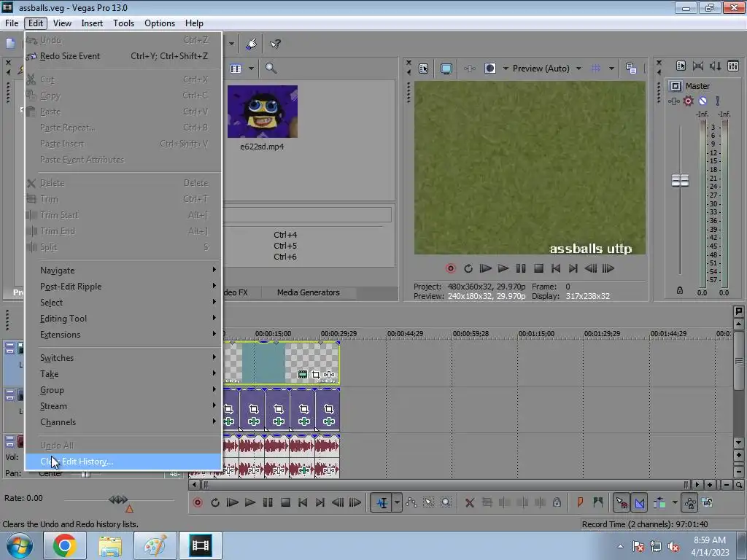Insert a marker with the orange flag icon
The width and height of the screenshot is (747, 560).
pyautogui.click(x=580, y=502)
